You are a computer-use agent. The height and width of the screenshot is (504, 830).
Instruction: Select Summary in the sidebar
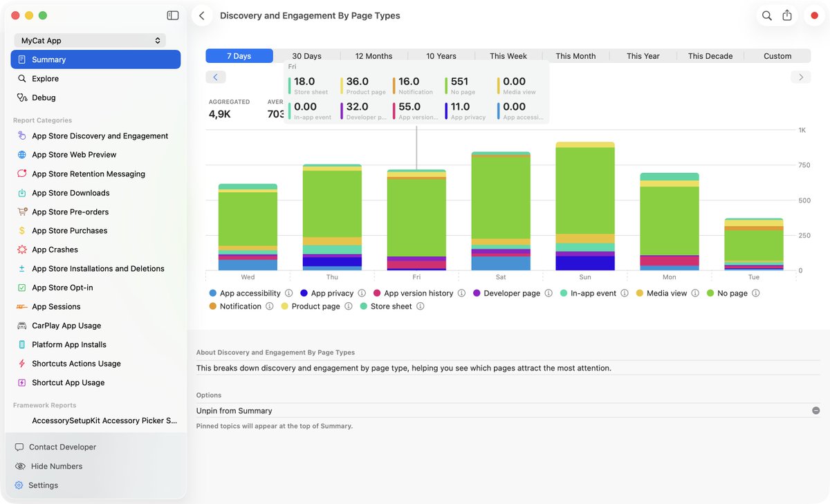[95, 59]
